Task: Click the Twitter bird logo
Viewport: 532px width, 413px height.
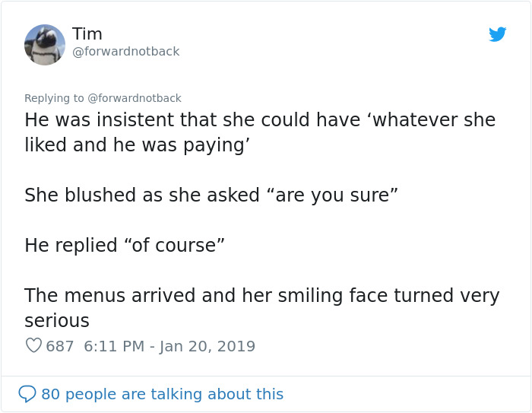Action: point(497,34)
